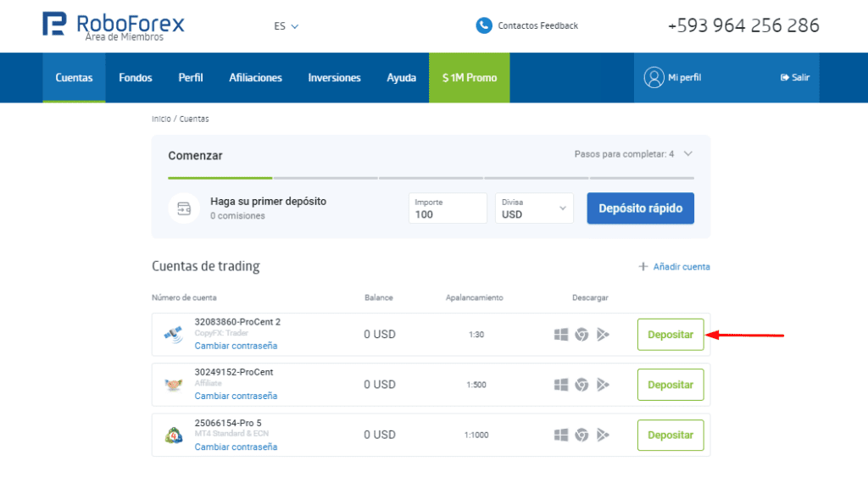Open the Cuentas menu tab
Image resolution: width=868 pixels, height=483 pixels.
[74, 77]
